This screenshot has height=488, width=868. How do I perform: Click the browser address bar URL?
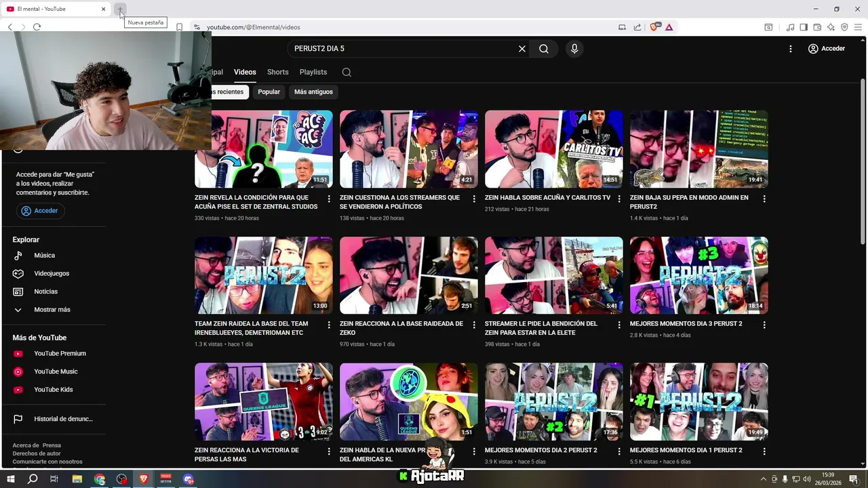254,27
